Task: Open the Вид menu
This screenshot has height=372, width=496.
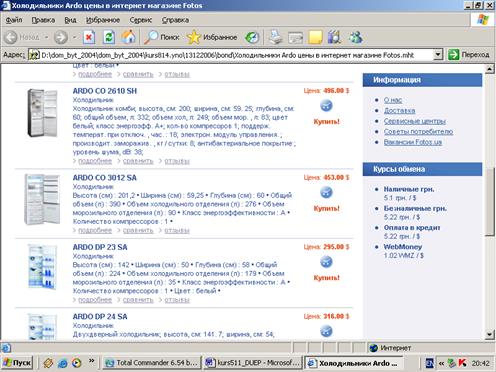Action: click(x=70, y=20)
